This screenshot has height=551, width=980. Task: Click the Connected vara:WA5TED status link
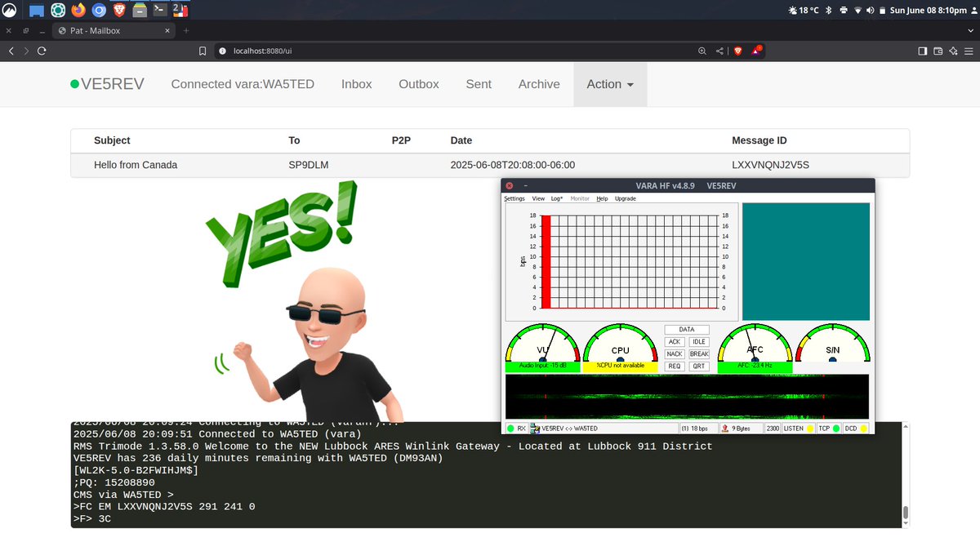tap(243, 84)
